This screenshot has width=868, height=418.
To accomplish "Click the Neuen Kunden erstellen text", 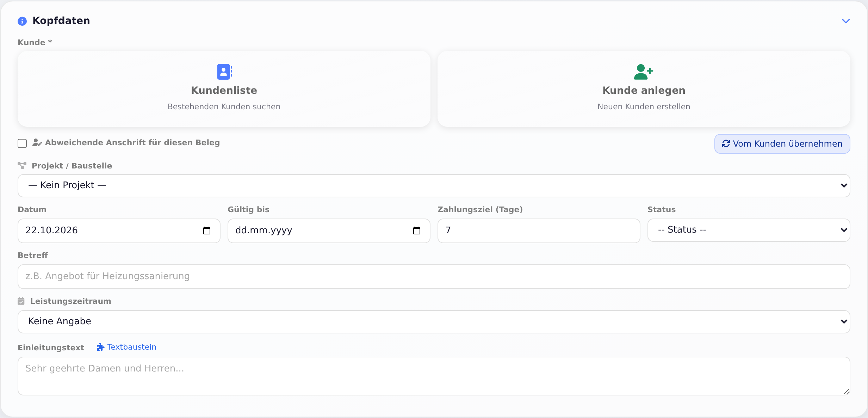I will [644, 106].
